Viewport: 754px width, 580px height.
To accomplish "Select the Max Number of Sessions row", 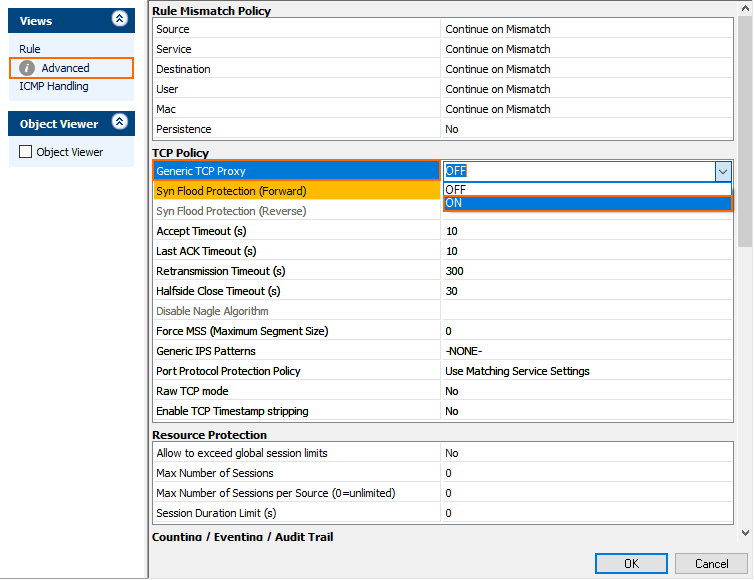I will coord(297,473).
